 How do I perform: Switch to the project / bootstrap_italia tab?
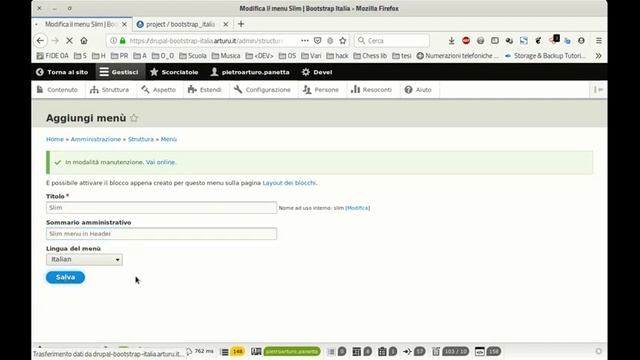click(x=180, y=24)
